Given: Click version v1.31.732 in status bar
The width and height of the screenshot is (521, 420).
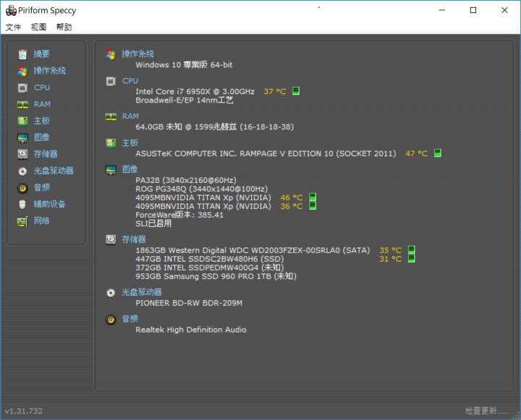Looking at the screenshot, I should [x=24, y=411].
